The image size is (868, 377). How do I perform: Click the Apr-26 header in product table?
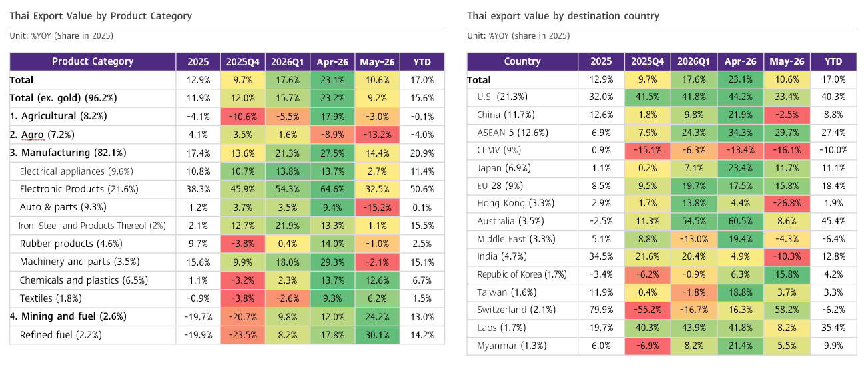(x=332, y=61)
